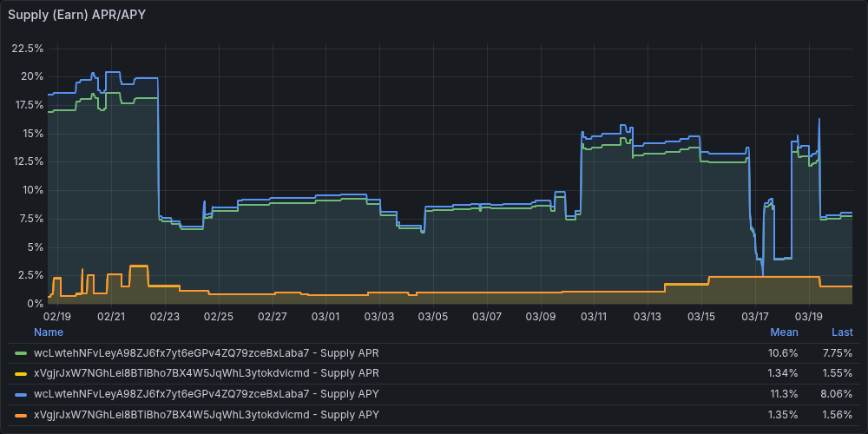Click the 20% y-axis label

coord(32,76)
